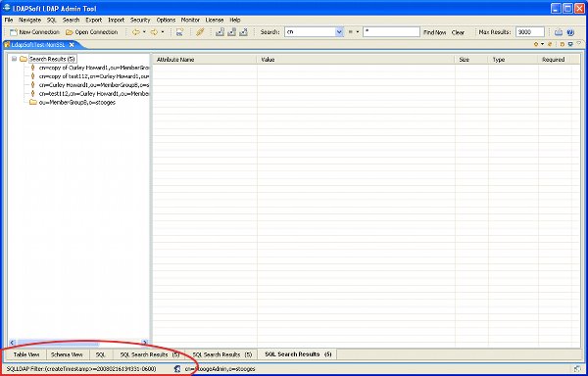Open the SQL menu
Screen dimensions: 588x376
click(52, 20)
